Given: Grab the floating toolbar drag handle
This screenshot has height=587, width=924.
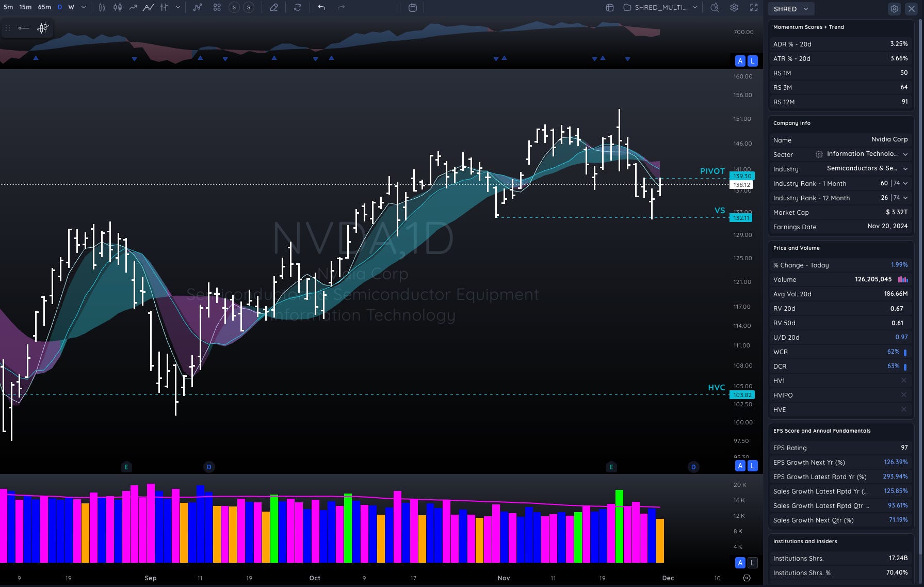Looking at the screenshot, I should pyautogui.click(x=8, y=28).
